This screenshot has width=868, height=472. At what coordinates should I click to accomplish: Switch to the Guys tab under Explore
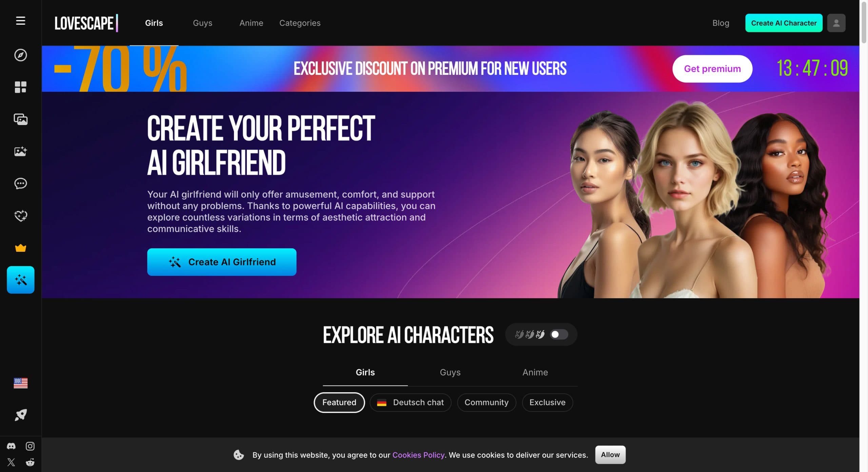click(450, 372)
